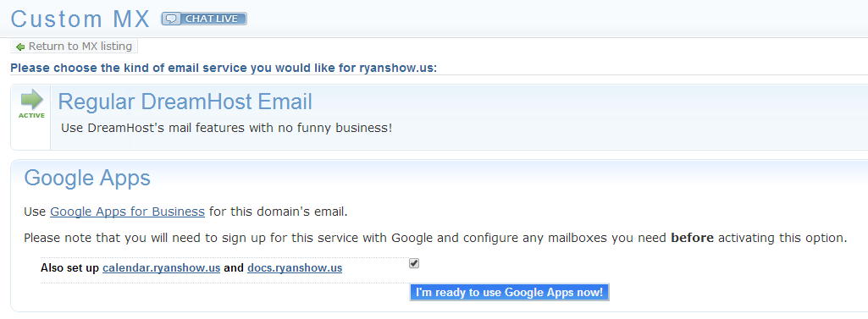Select the Google Apps section heading

point(87,178)
